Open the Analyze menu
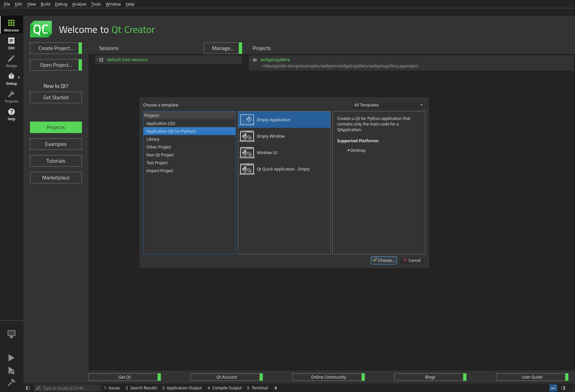575x392 pixels. point(79,4)
